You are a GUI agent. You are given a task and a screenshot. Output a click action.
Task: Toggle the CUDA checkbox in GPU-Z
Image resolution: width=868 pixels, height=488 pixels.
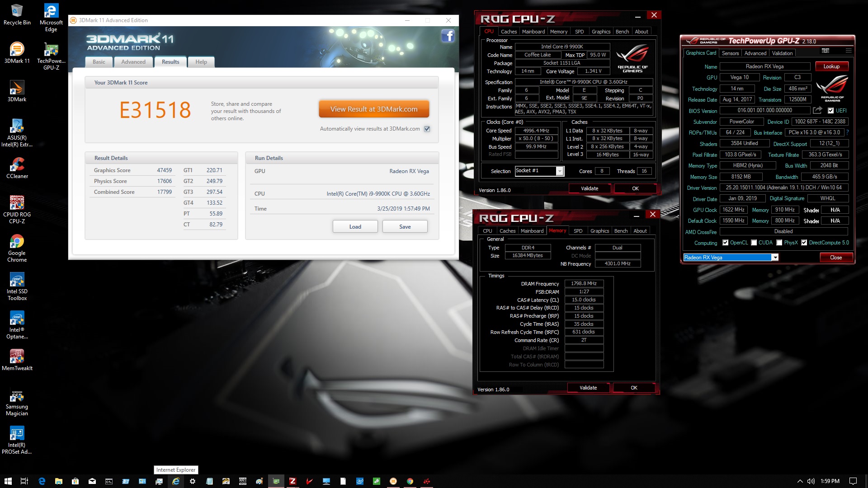[x=754, y=243]
